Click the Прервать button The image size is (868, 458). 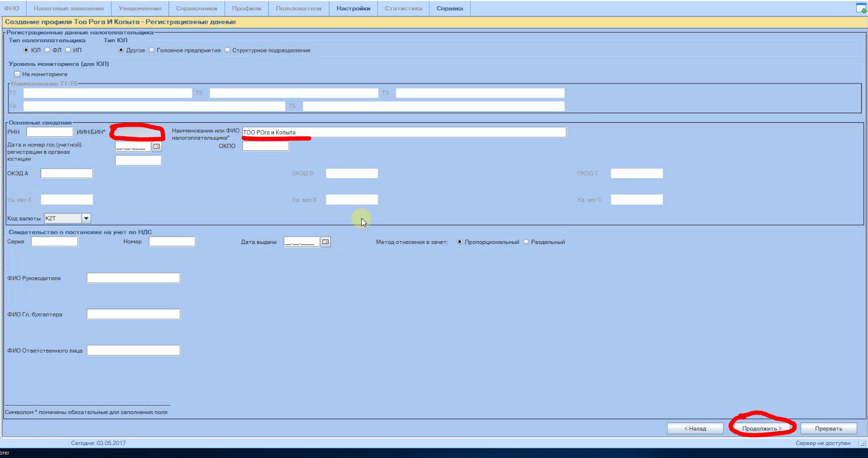[829, 428]
